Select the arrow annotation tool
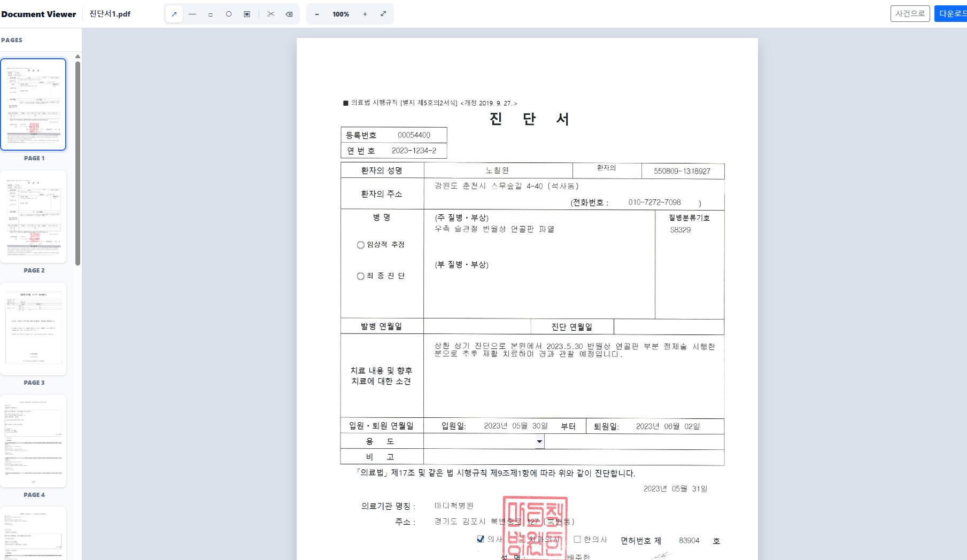 point(174,14)
